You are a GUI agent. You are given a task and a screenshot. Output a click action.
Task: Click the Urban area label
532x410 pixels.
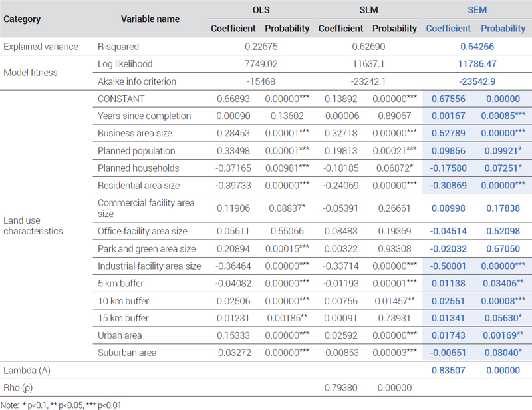click(x=120, y=335)
